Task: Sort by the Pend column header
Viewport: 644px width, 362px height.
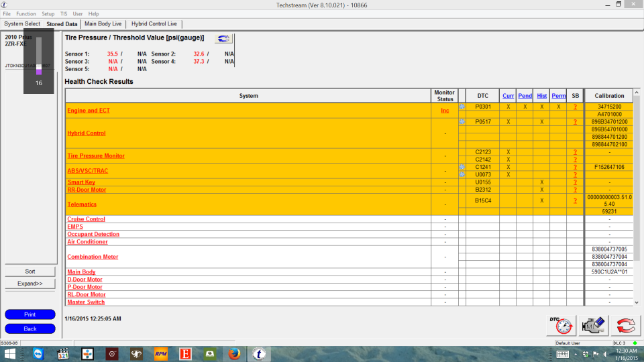Action: coord(525,96)
